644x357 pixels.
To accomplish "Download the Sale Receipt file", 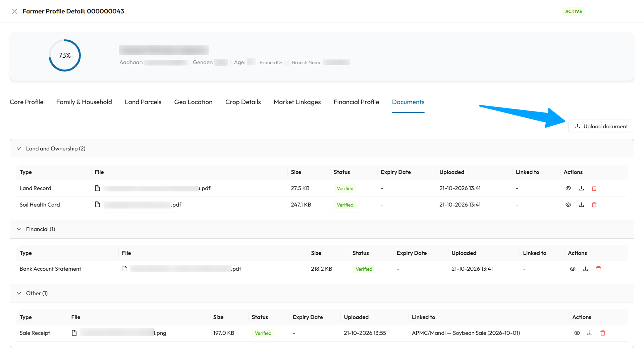I will tap(590, 333).
